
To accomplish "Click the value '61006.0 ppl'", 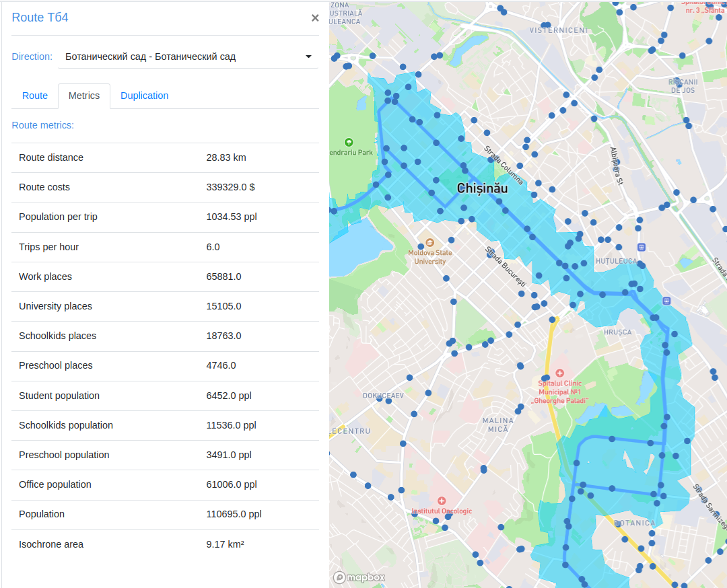I will pyautogui.click(x=232, y=484).
